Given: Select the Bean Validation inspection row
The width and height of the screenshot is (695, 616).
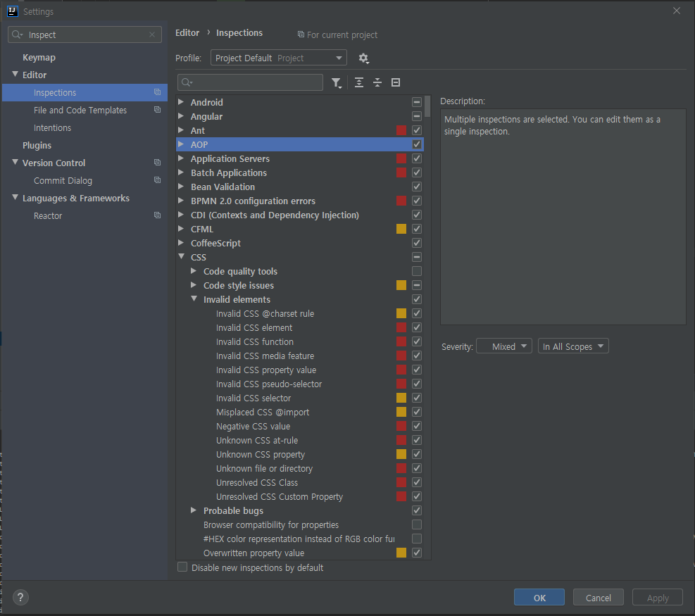Looking at the screenshot, I should (300, 187).
